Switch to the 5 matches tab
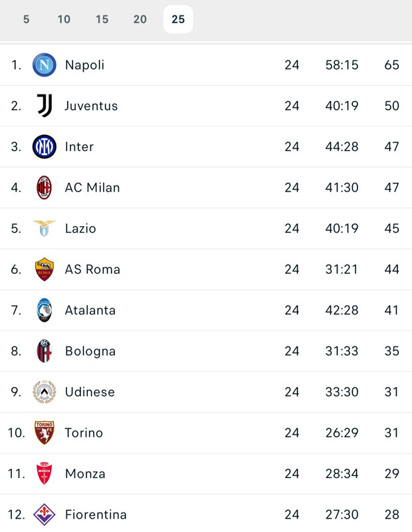The image size is (412, 532). 26,19
